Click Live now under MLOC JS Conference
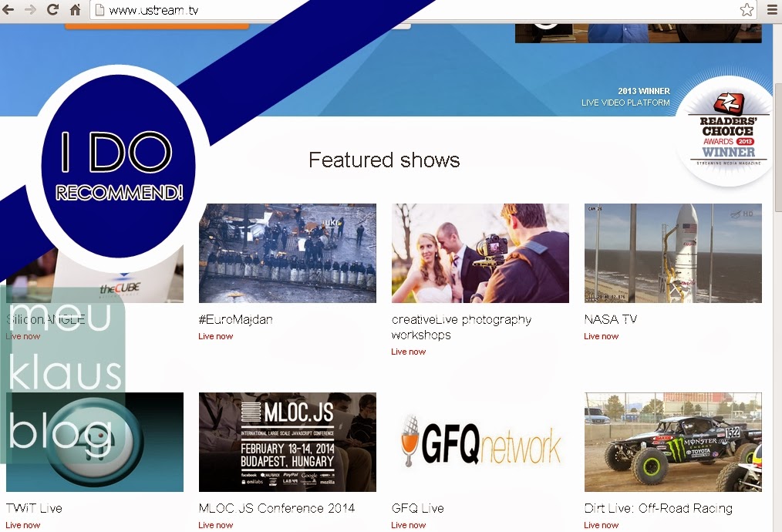The height and width of the screenshot is (532, 782). tap(215, 526)
